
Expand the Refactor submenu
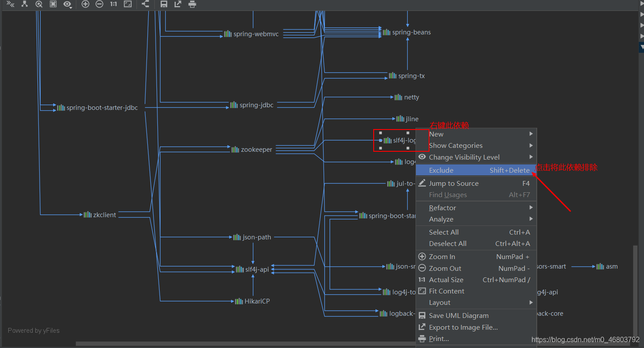pyautogui.click(x=476, y=208)
